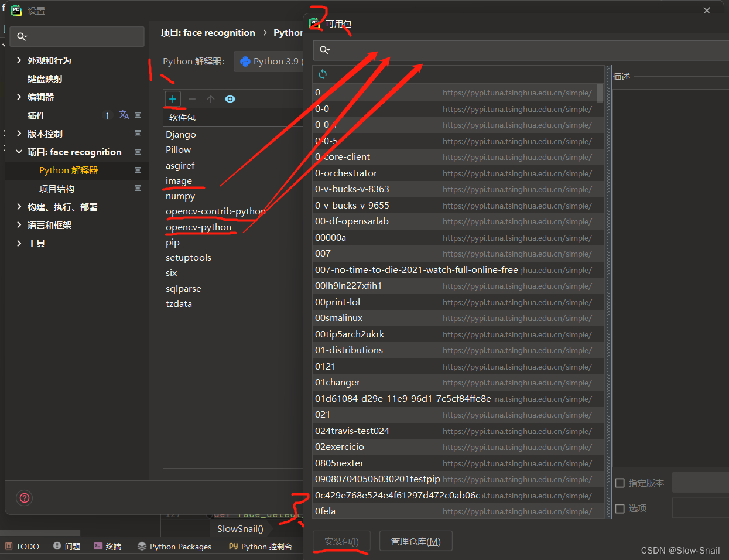Select numpy in installed packages list
Viewport: 729px width, 560px height.
pyautogui.click(x=180, y=196)
